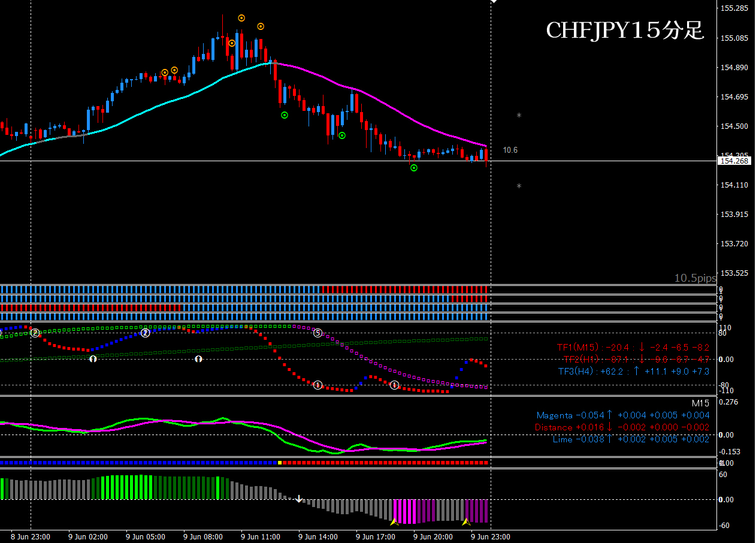Click the asterisk marker below the 10.6 label
The height and width of the screenshot is (543, 756).
pyautogui.click(x=519, y=186)
